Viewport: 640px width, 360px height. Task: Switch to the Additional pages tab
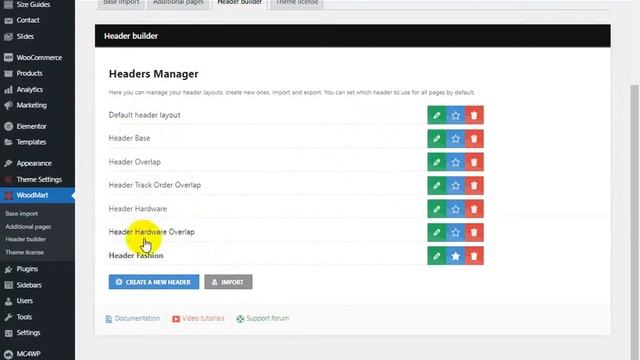click(178, 3)
